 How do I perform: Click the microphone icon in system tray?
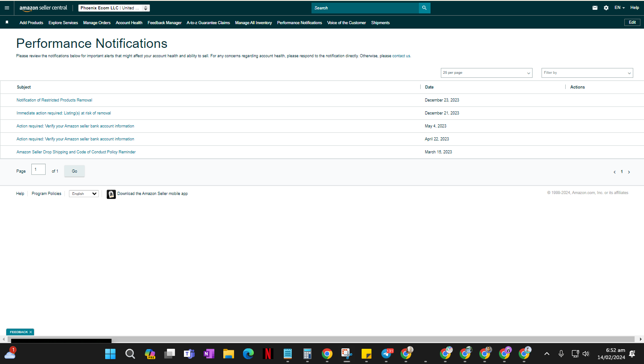561,354
